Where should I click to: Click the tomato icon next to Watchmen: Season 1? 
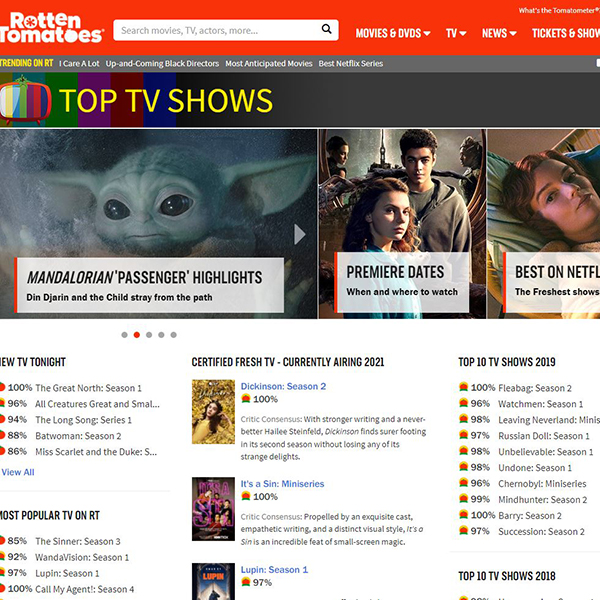[463, 403]
